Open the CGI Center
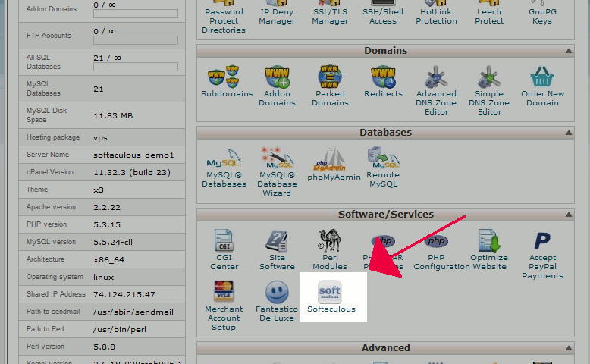 (x=224, y=249)
